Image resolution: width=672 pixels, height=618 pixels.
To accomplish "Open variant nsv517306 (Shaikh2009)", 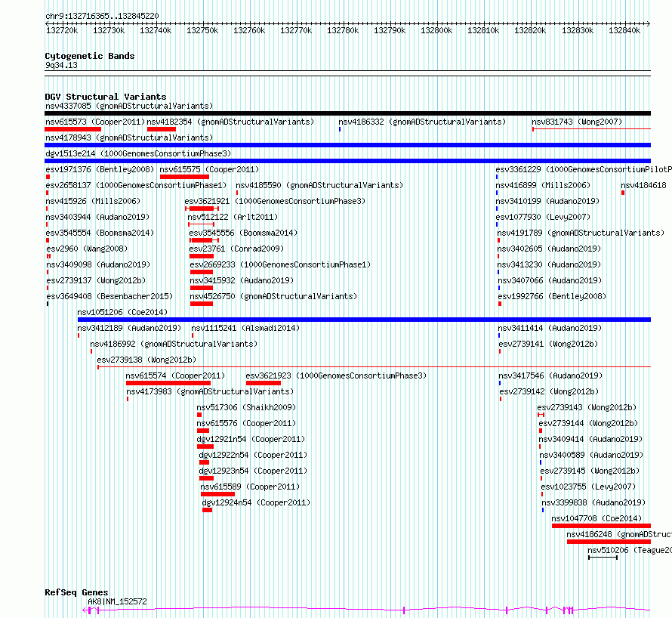I will [246, 407].
